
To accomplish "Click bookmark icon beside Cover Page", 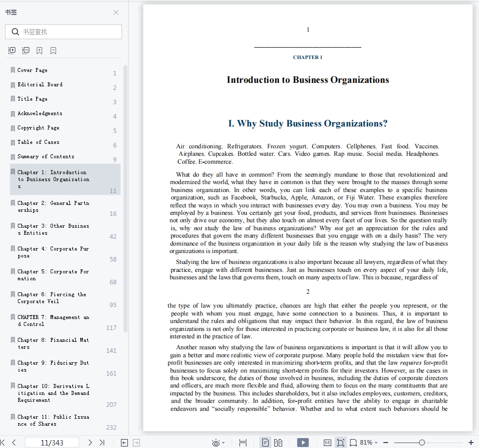I will click(x=13, y=70).
